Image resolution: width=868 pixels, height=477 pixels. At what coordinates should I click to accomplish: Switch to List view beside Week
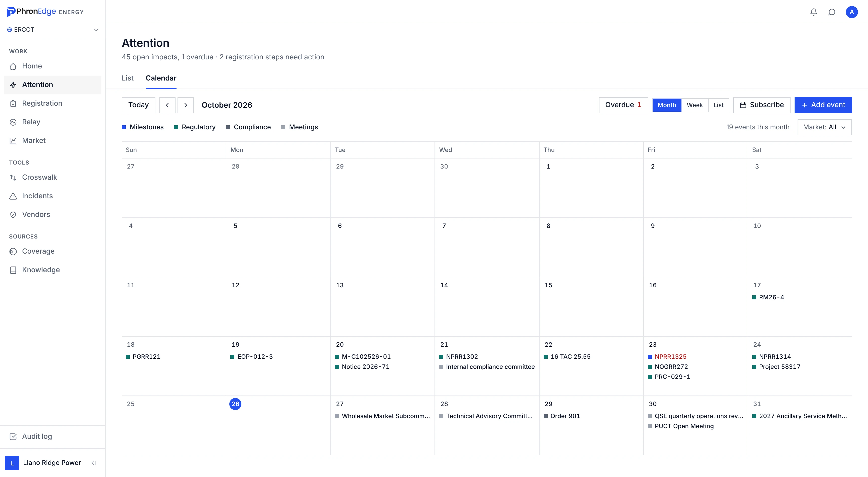(718, 105)
